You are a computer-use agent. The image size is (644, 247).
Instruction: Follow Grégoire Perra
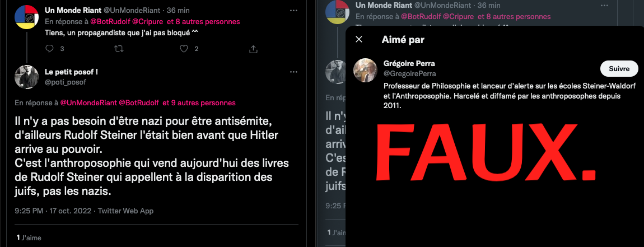(619, 69)
